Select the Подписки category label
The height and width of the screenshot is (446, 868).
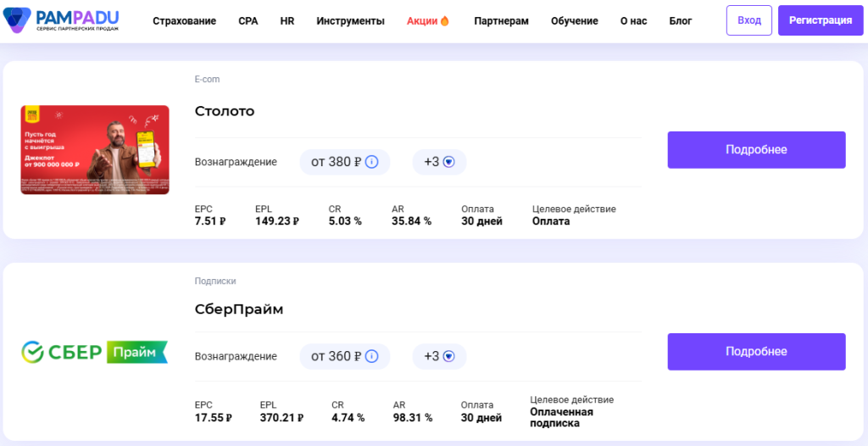215,281
